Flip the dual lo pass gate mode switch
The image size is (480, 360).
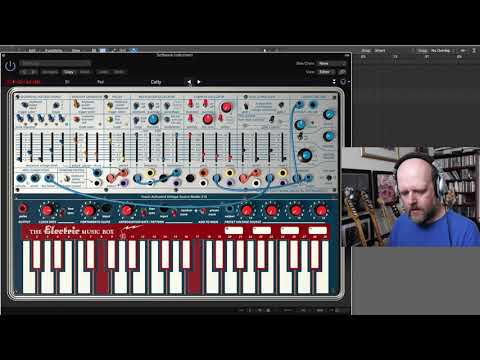246,106
